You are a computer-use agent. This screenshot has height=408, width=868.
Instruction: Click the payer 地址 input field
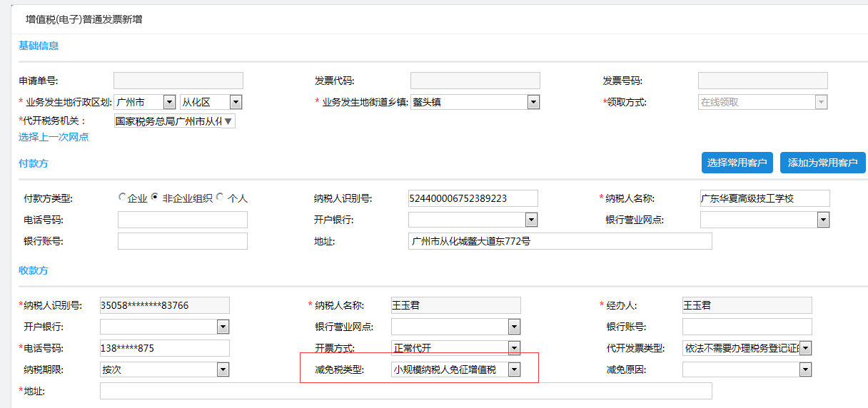click(x=560, y=241)
